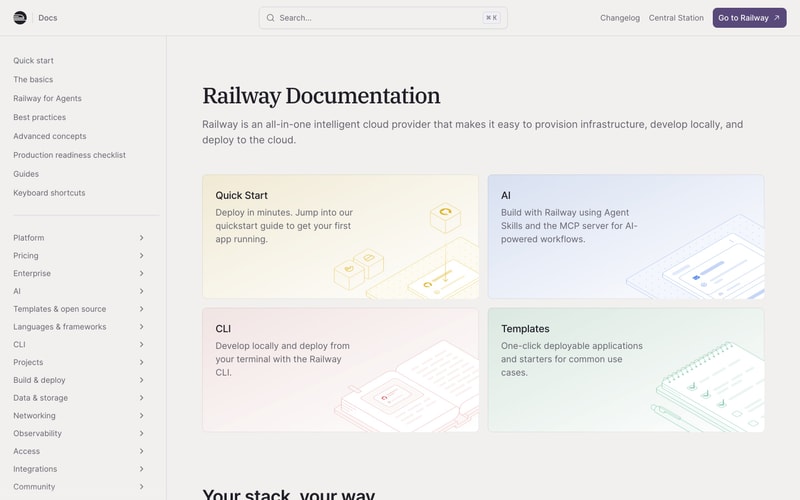Screen dimensions: 800x500
Task: Open the CLI card
Action: click(340, 370)
